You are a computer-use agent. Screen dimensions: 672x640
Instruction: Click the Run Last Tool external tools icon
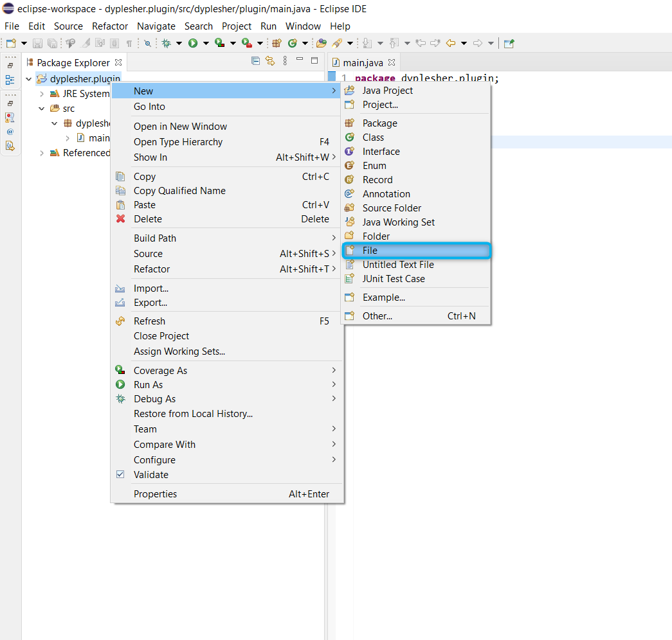pyautogui.click(x=247, y=43)
